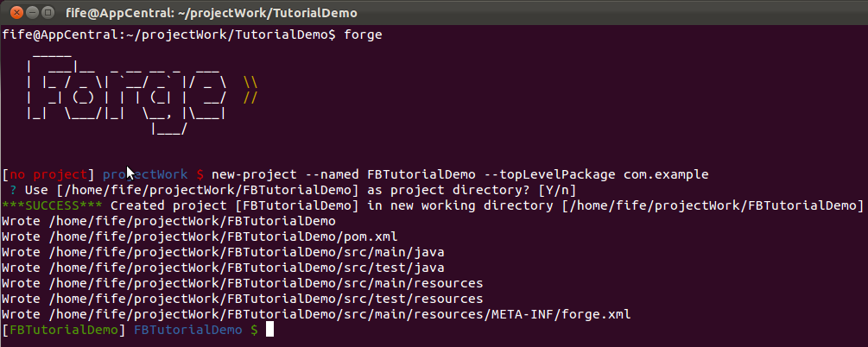Image resolution: width=868 pixels, height=347 pixels.
Task: Click the src/test/resources path line
Action: point(243,299)
